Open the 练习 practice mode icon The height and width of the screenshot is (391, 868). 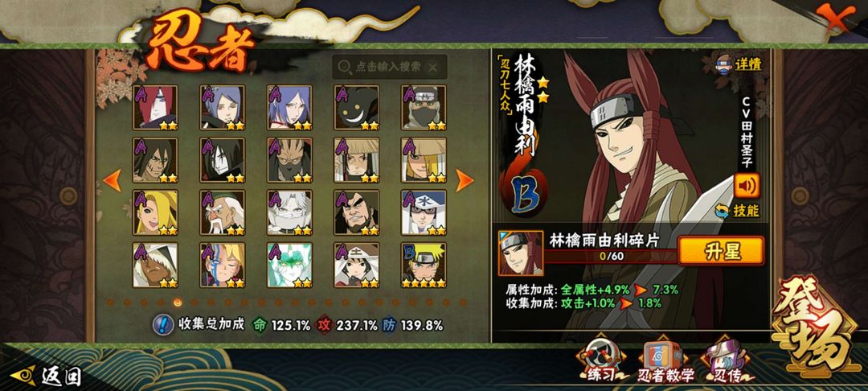point(600,360)
